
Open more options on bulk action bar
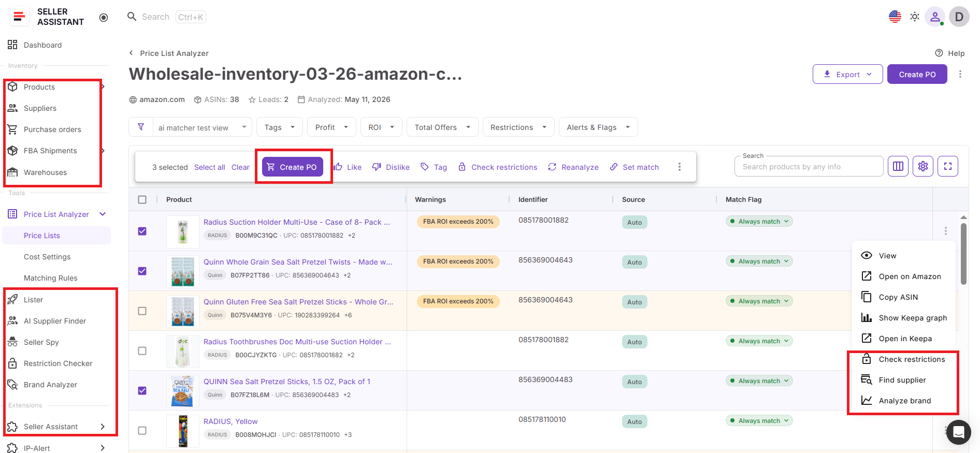(x=680, y=167)
